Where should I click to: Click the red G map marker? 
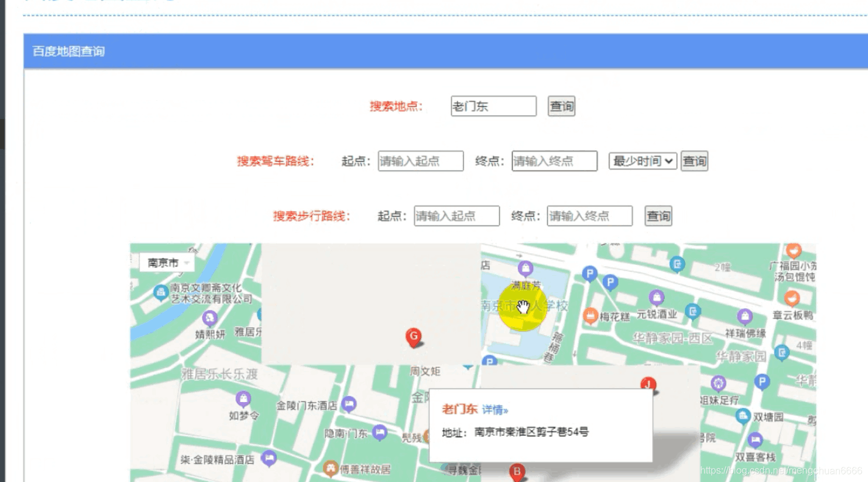click(x=414, y=337)
